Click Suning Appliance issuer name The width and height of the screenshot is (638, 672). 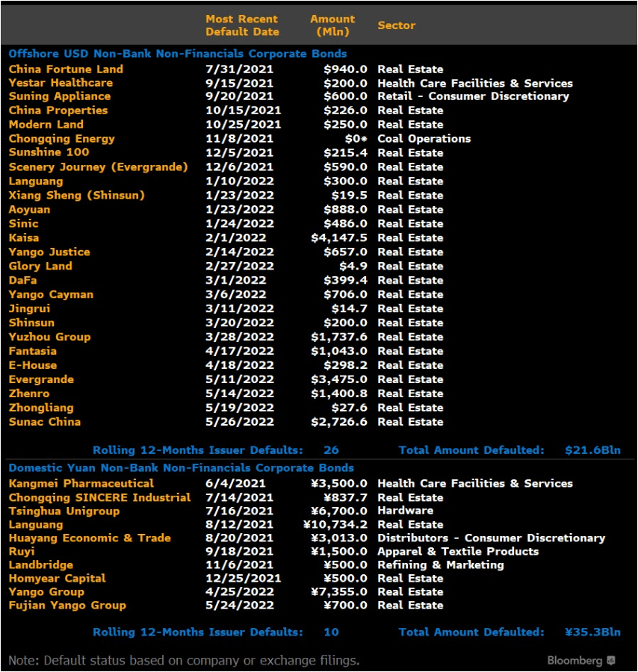pyautogui.click(x=60, y=96)
